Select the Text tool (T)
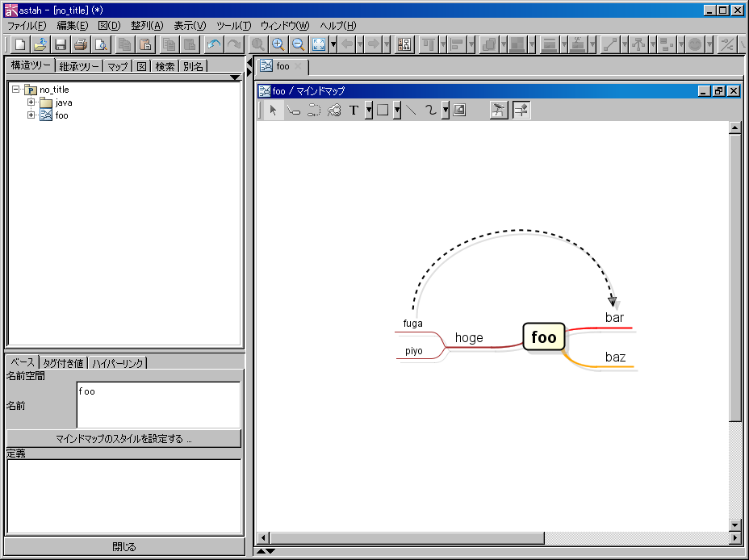This screenshot has width=749, height=560. coord(354,111)
